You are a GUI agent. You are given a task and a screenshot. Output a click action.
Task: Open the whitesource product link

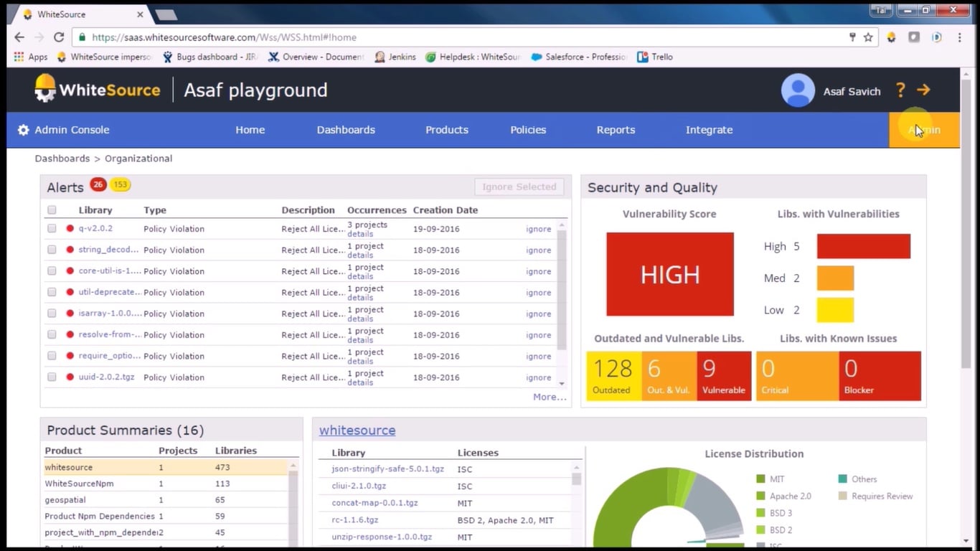(357, 430)
